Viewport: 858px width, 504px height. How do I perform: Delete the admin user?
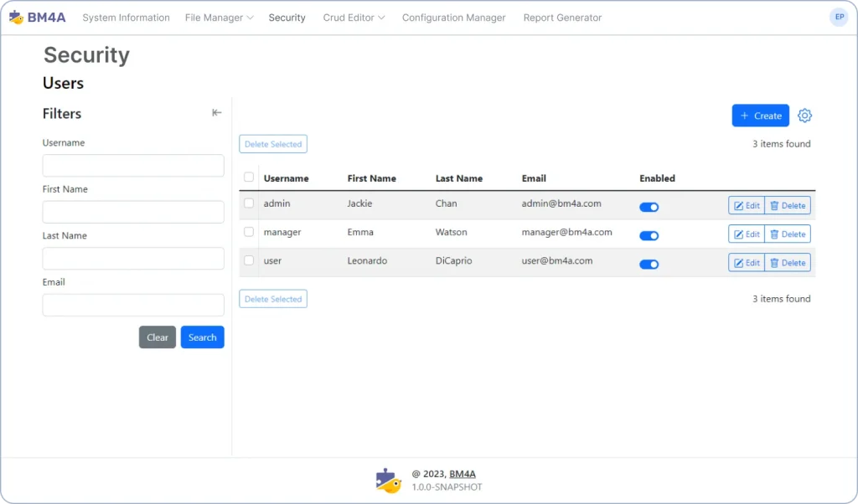click(788, 206)
